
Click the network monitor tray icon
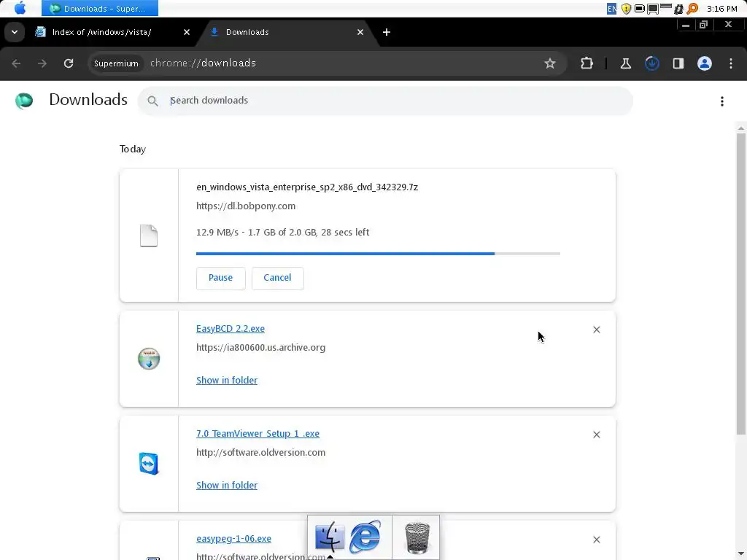pos(653,8)
